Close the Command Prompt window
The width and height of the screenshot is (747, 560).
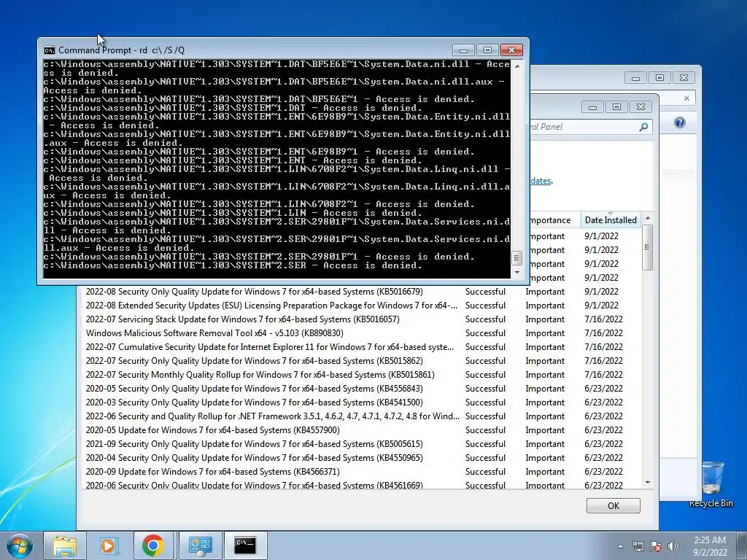click(x=511, y=50)
